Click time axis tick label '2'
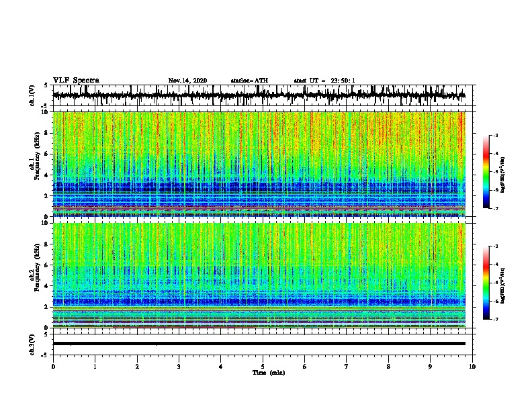This screenshot has height=411, width=532. (137, 367)
